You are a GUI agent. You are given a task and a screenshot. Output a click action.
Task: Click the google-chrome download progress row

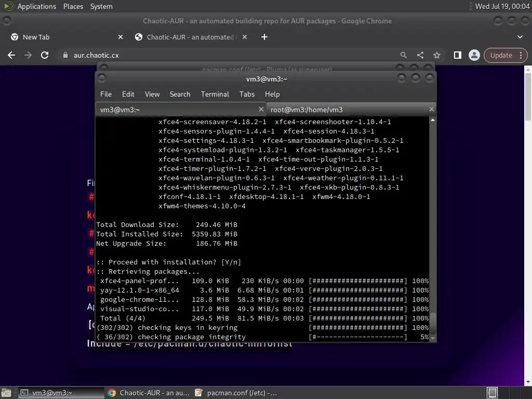point(264,300)
